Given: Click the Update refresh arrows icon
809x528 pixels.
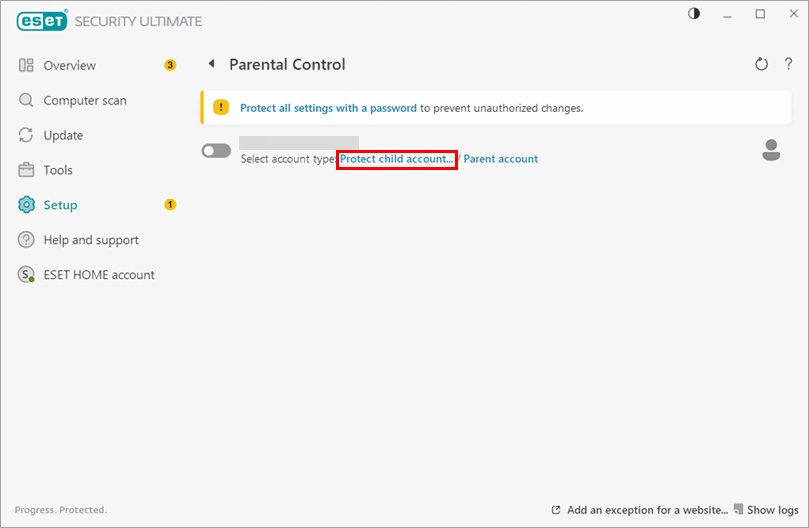Looking at the screenshot, I should point(26,136).
